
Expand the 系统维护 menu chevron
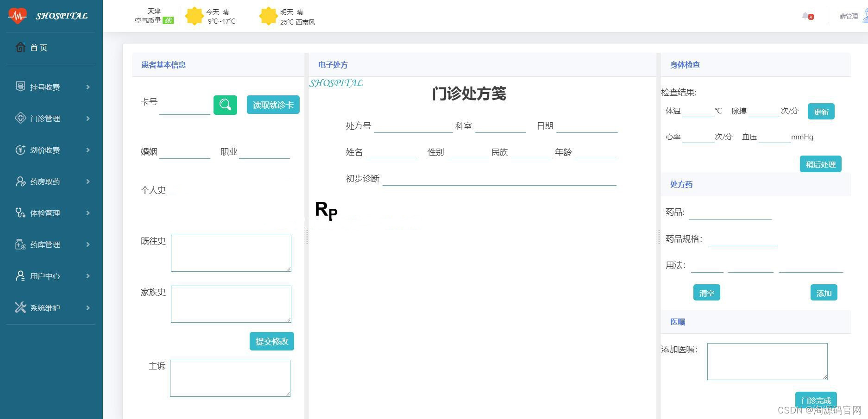point(88,307)
